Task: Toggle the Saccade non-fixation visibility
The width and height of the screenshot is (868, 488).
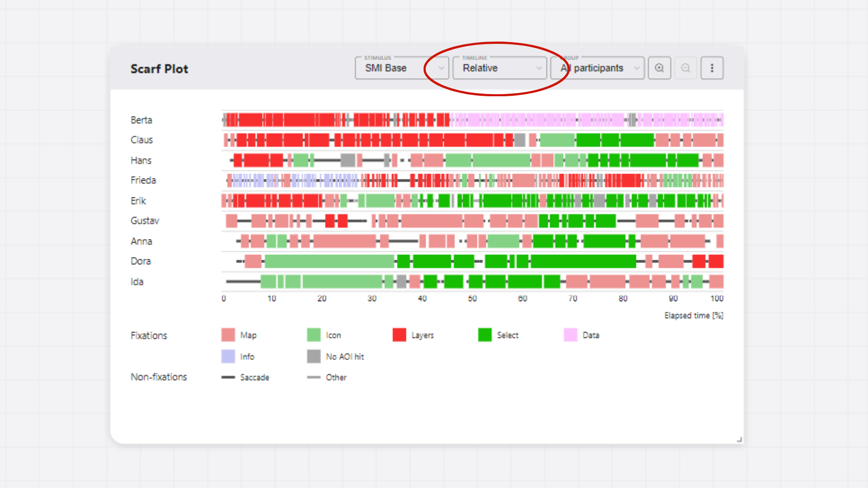Action: (x=228, y=377)
